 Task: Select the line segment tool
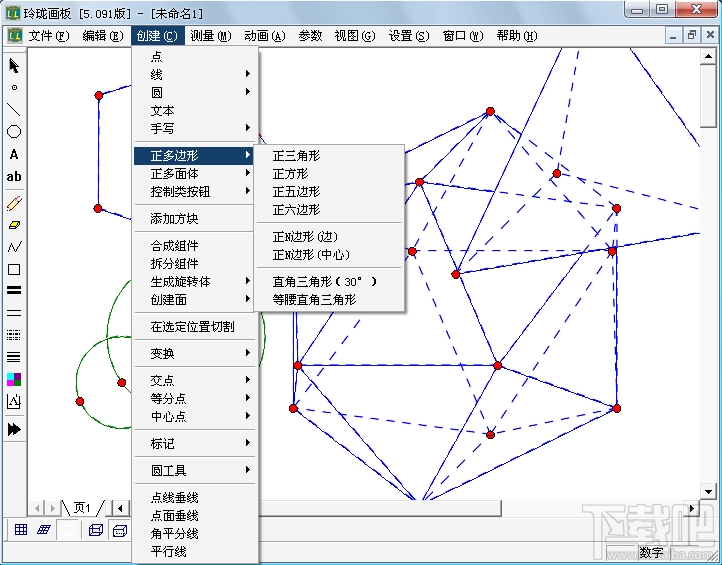[x=14, y=110]
